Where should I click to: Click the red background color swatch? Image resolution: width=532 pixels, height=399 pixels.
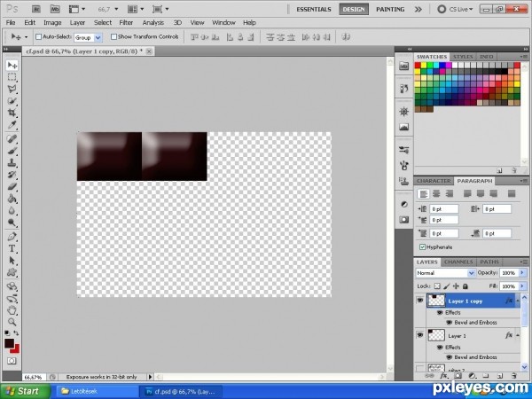coord(16,349)
